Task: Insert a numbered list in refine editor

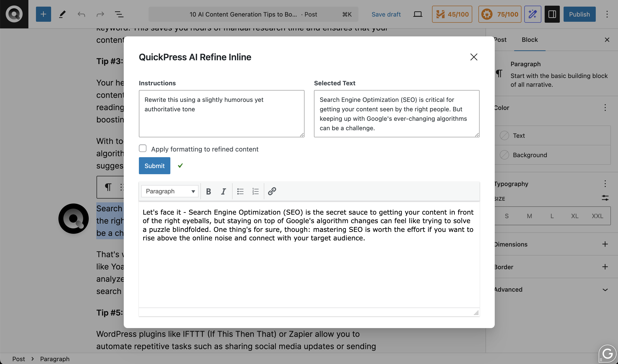Action: (255, 191)
